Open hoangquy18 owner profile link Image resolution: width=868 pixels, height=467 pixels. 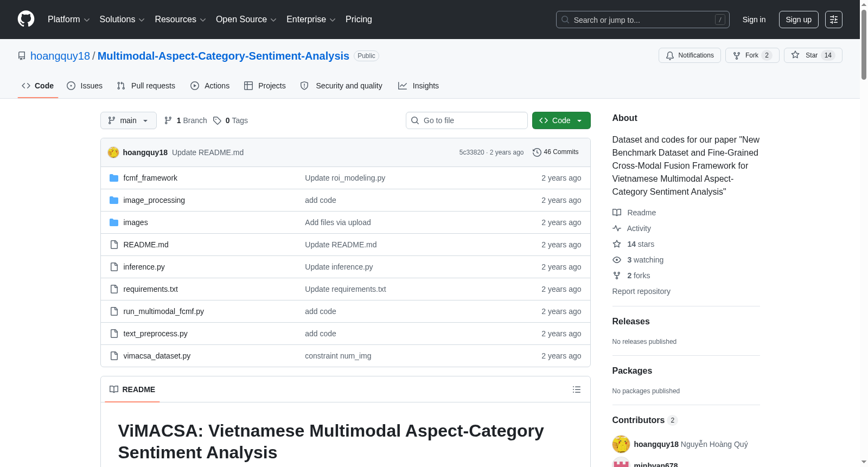tap(60, 56)
